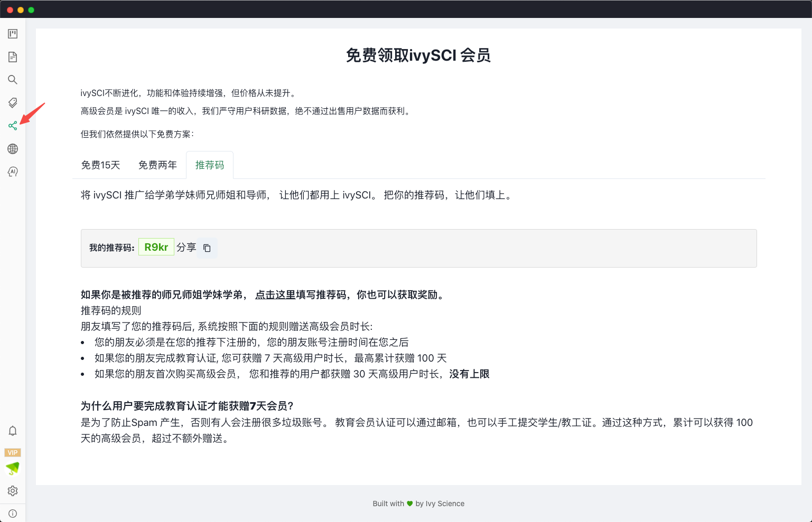The image size is (812, 522).
Task: Click the 免费领取ivySCI 会员 heading
Action: click(x=418, y=55)
